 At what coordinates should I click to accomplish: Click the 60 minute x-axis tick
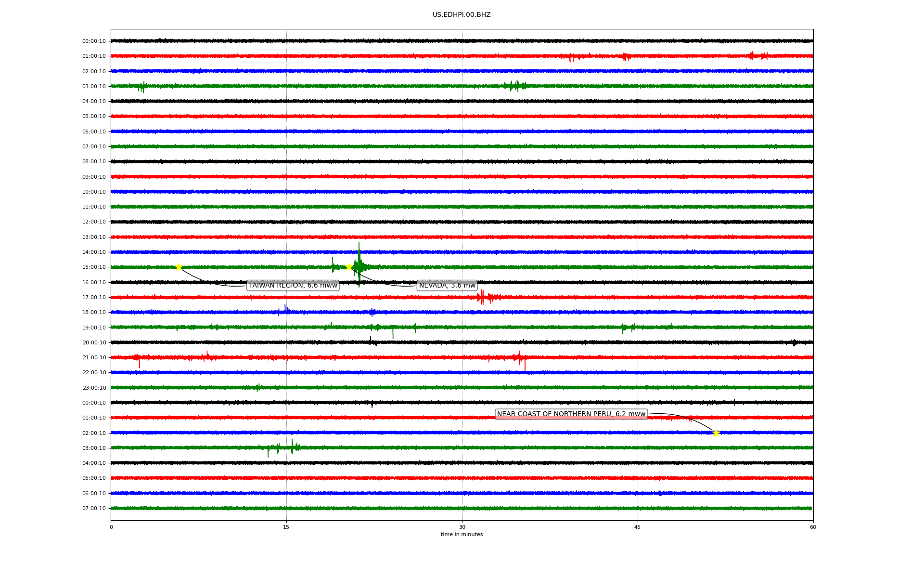(813, 527)
